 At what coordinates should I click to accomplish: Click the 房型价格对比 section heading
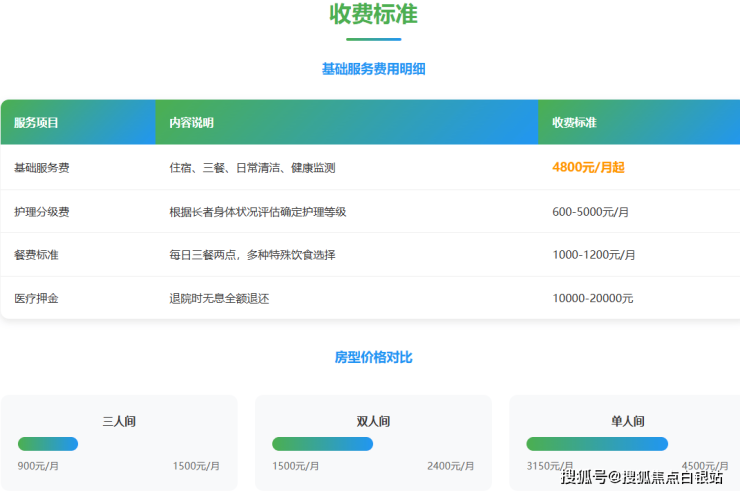[373, 357]
